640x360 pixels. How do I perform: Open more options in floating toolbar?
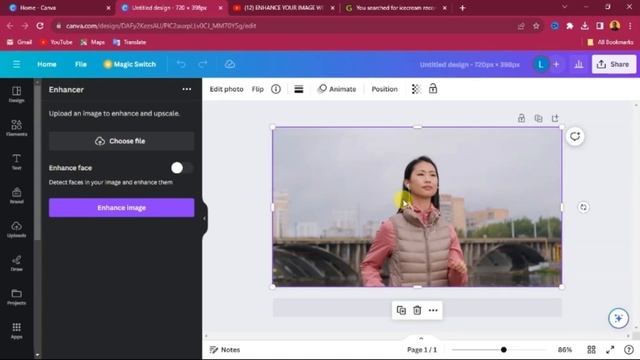pos(433,310)
